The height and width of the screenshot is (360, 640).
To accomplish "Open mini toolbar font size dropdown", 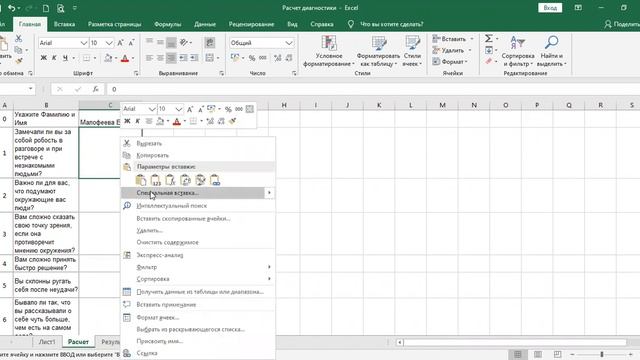I will tap(178, 109).
